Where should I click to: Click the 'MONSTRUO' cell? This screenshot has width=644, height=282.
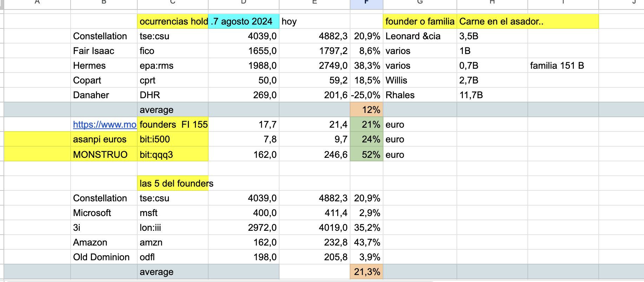(x=104, y=154)
